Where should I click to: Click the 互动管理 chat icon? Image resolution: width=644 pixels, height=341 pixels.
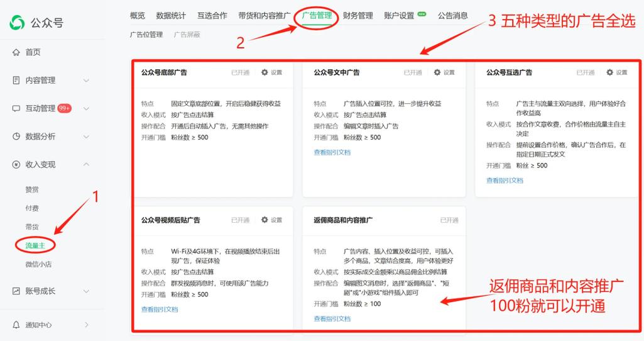point(16,108)
